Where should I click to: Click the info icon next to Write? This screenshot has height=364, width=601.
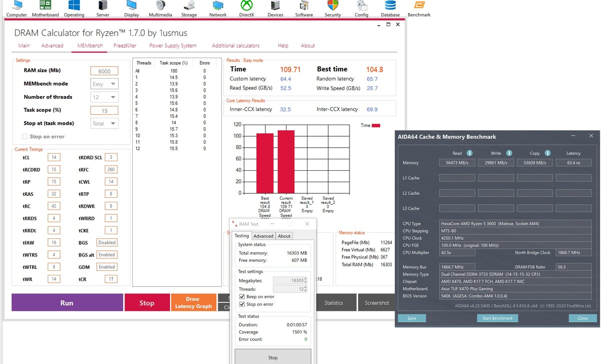coord(509,153)
